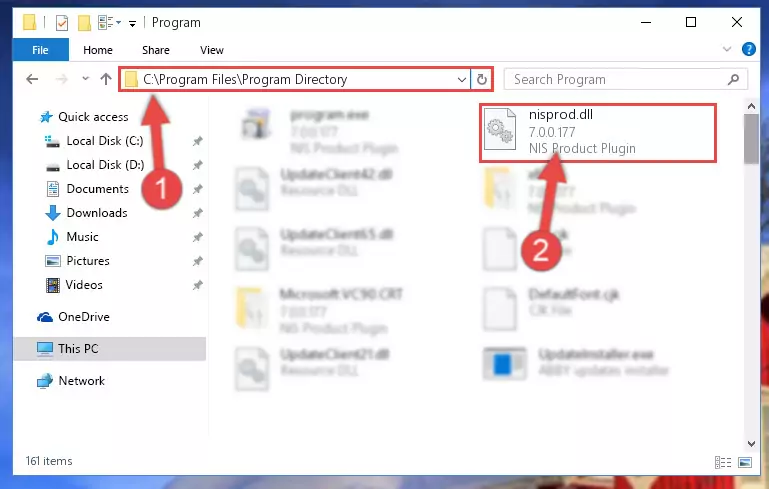Click the New Folder quick access icon
769x489 pixels.
click(x=84, y=23)
